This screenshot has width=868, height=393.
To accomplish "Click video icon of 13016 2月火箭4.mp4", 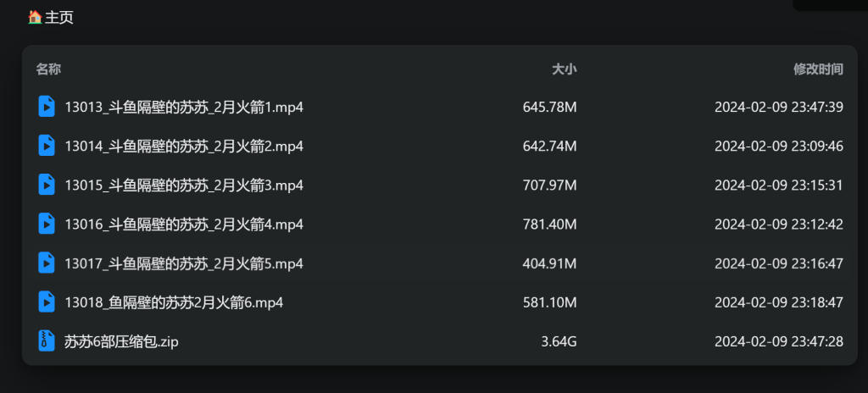I will click(x=47, y=224).
